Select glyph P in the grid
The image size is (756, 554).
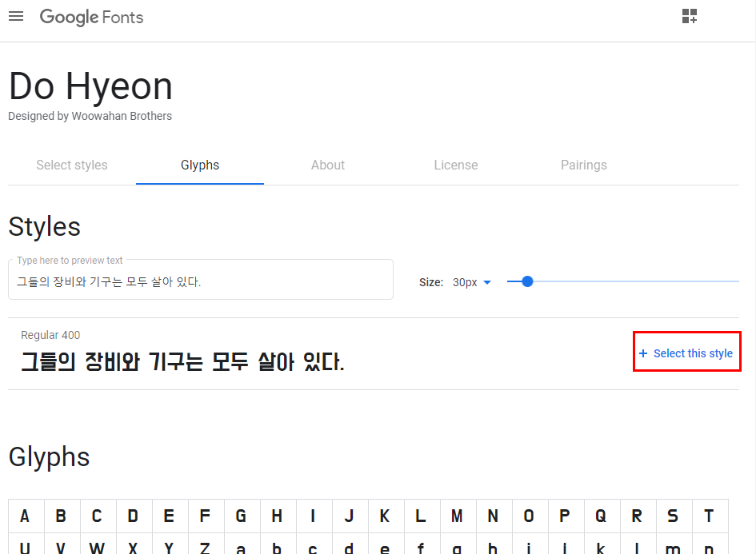tap(566, 516)
